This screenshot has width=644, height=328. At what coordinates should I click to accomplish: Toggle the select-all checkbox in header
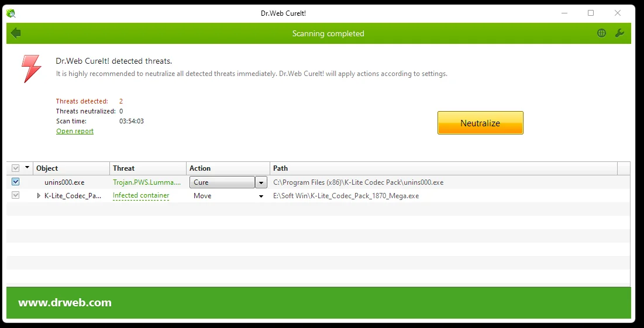click(16, 168)
